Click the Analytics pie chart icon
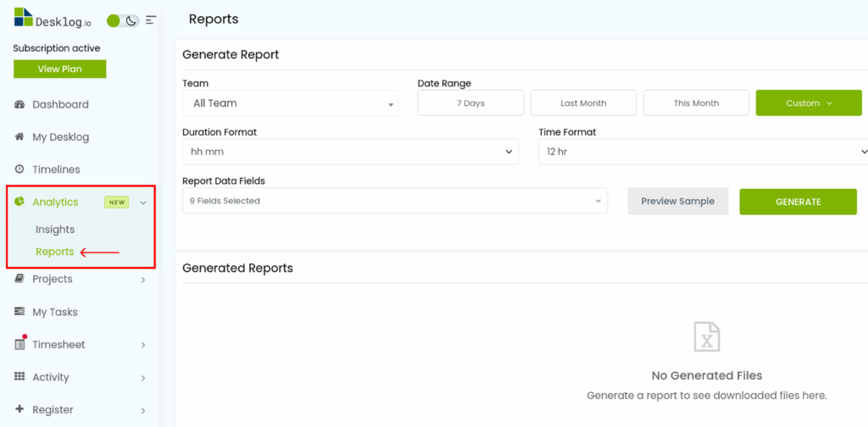 [19, 202]
